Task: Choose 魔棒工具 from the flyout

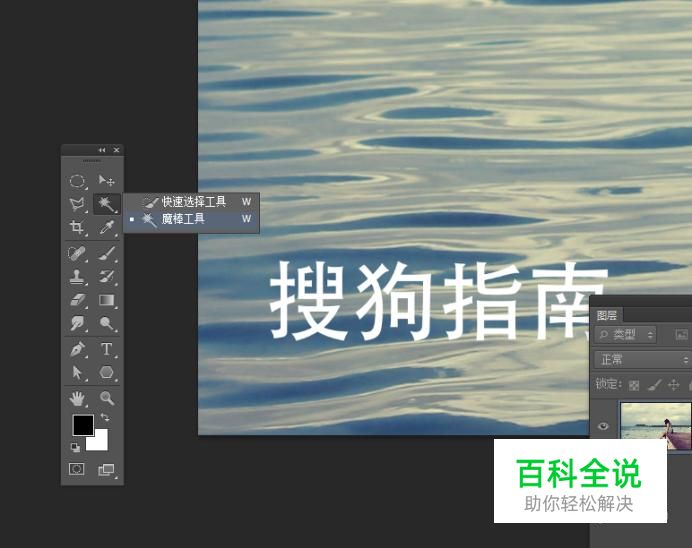Action: coord(191,219)
